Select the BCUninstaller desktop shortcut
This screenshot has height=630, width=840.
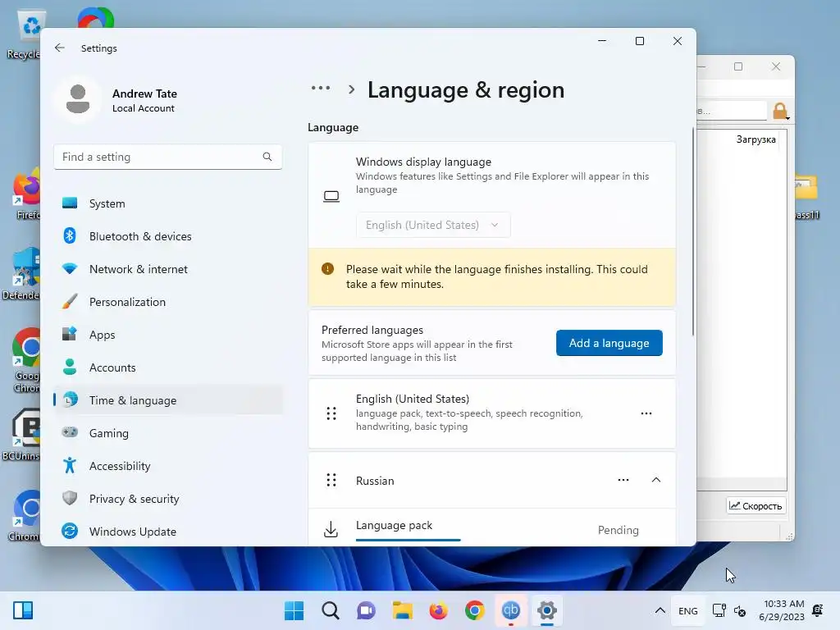(x=21, y=435)
